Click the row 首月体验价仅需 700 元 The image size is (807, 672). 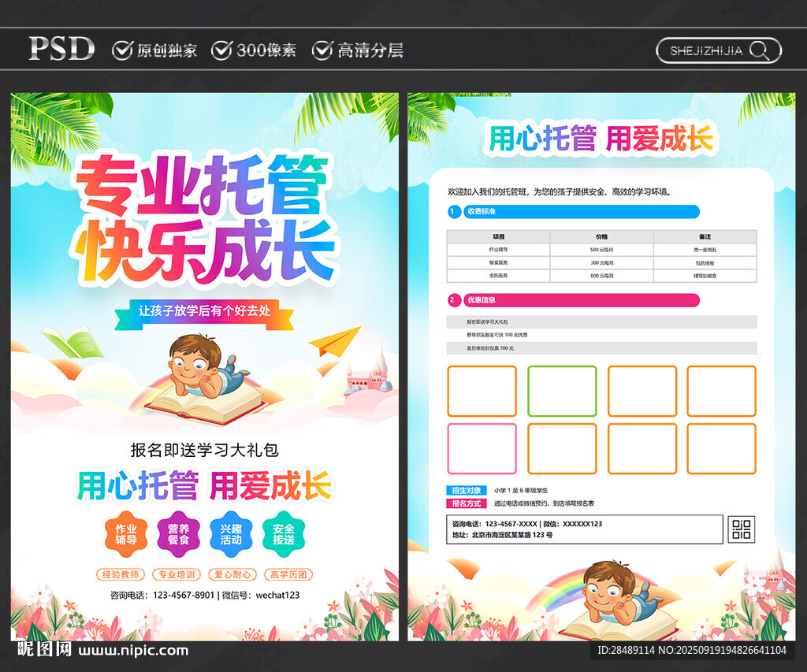pyautogui.click(x=601, y=348)
